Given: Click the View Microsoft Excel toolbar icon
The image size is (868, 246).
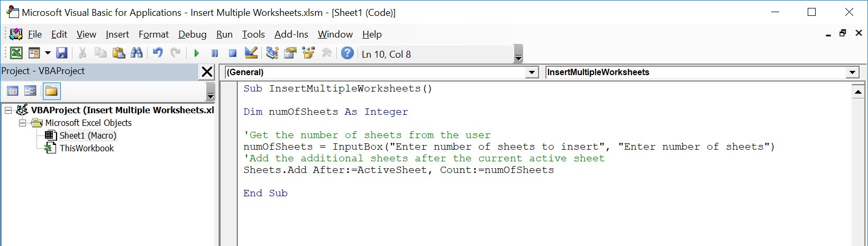Looking at the screenshot, I should (x=16, y=53).
